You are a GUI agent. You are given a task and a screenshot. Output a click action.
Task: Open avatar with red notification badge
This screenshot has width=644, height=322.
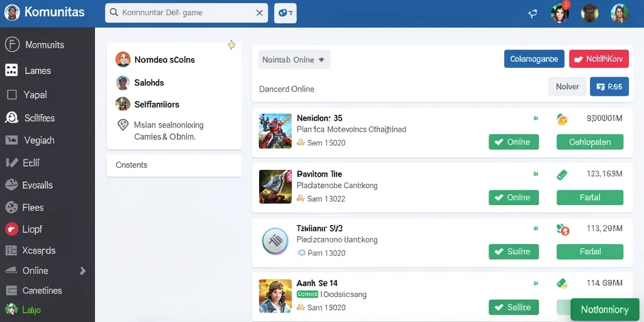[560, 13]
